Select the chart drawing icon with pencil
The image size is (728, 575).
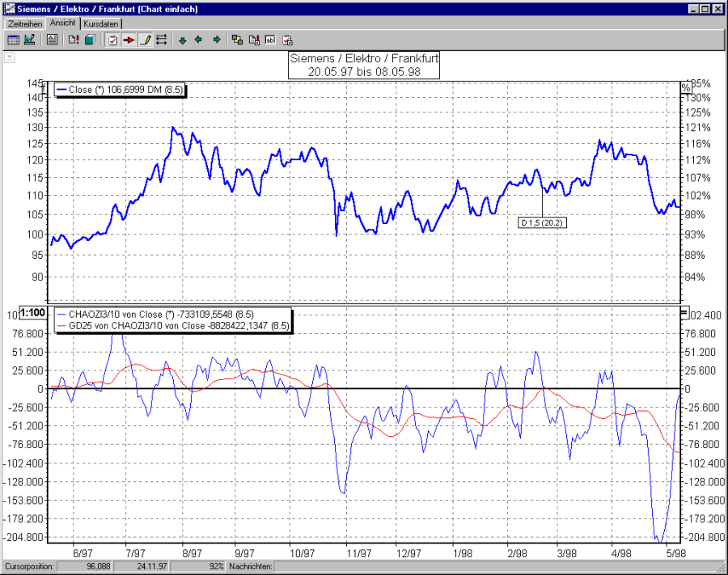[29, 39]
